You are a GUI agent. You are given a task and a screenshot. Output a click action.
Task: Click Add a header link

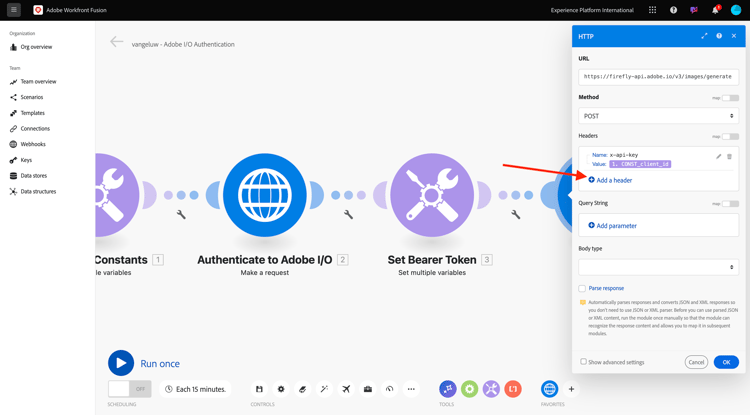610,180
